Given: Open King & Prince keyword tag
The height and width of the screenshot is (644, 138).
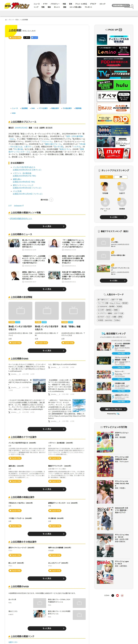Looking at the screenshot, I should tap(115, 303).
